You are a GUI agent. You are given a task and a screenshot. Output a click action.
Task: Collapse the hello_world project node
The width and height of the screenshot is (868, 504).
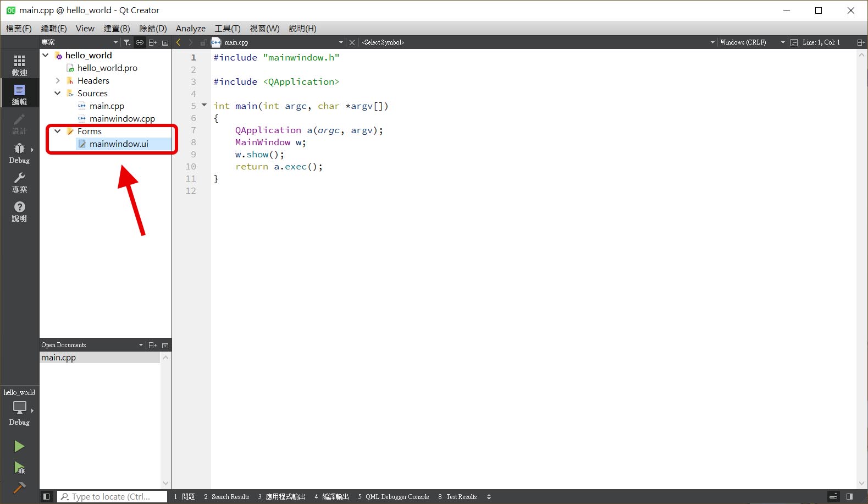(x=46, y=55)
